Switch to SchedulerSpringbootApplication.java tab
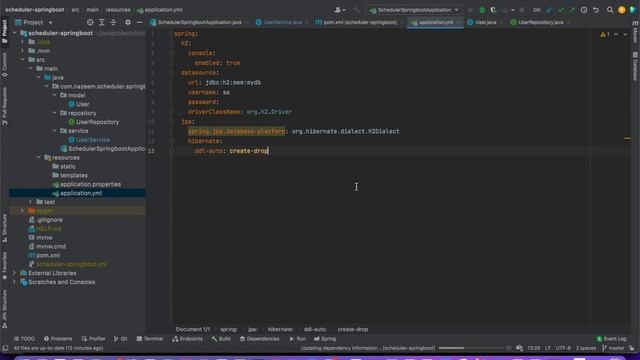 point(199,22)
